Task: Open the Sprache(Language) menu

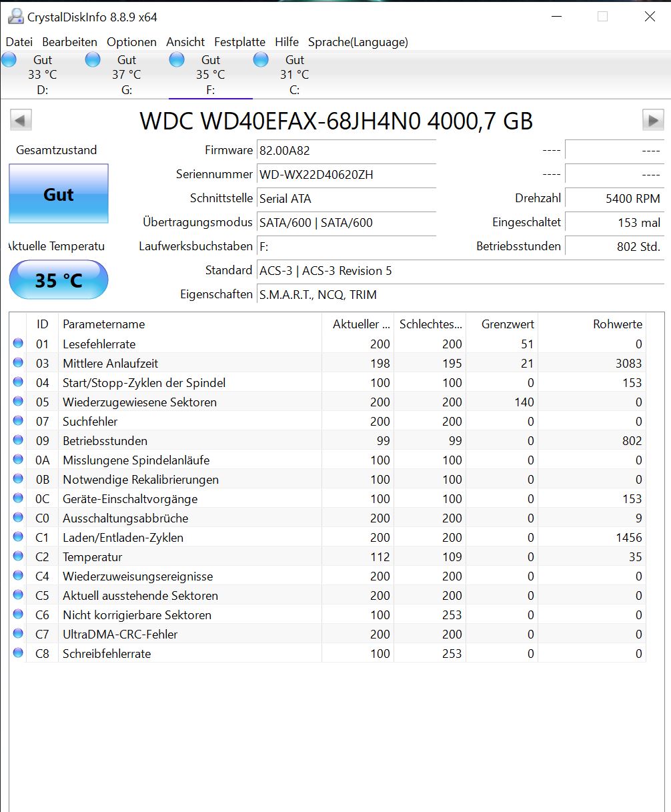Action: 358,42
